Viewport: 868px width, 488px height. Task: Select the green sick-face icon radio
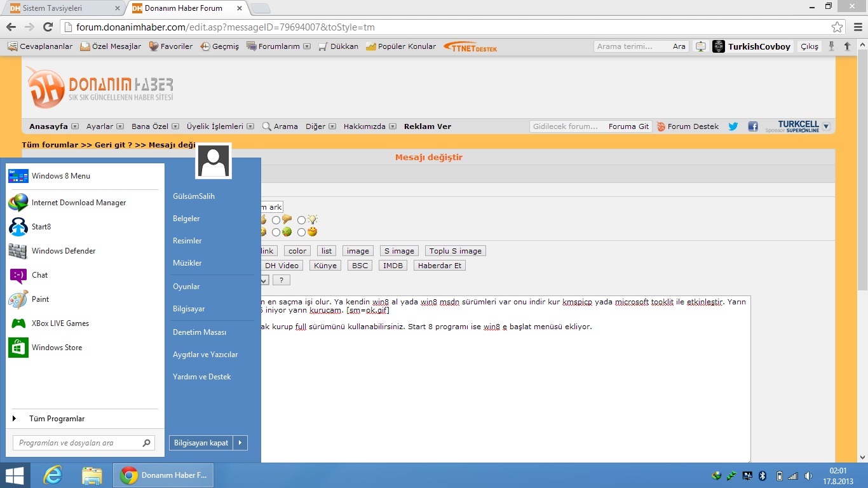click(x=276, y=233)
